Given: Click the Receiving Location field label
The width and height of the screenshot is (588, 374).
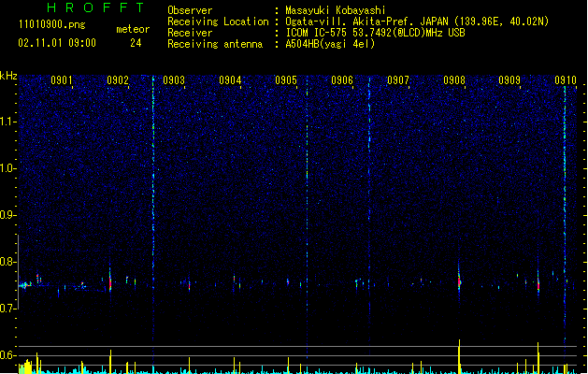Looking at the screenshot, I should pos(218,22).
